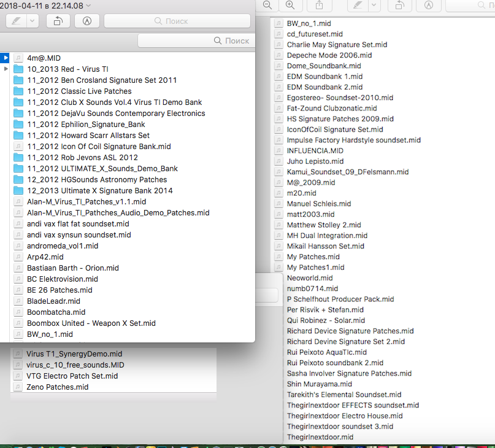Viewport: 495px width, 448px height.
Task: Click the Share button in back window
Action: pos(320,5)
